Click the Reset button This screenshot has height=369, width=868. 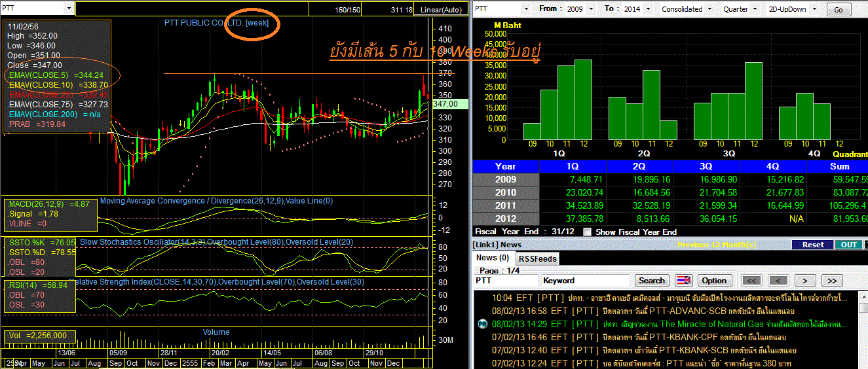(812, 245)
